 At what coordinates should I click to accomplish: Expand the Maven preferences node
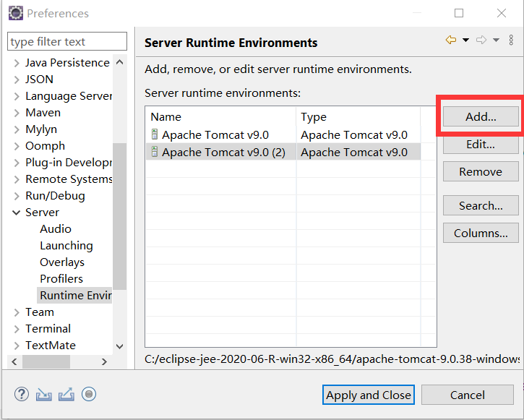17,113
